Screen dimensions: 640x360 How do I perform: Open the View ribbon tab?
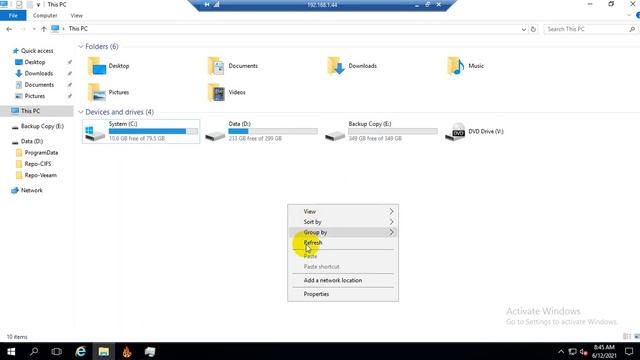76,16
